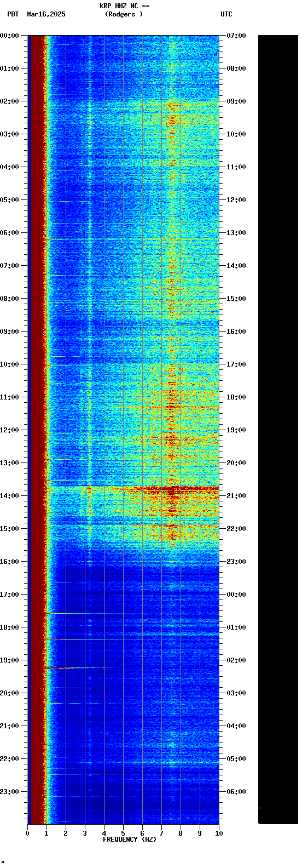
Task: Click the UTC time label "12:00"
Action: [x=236, y=200]
